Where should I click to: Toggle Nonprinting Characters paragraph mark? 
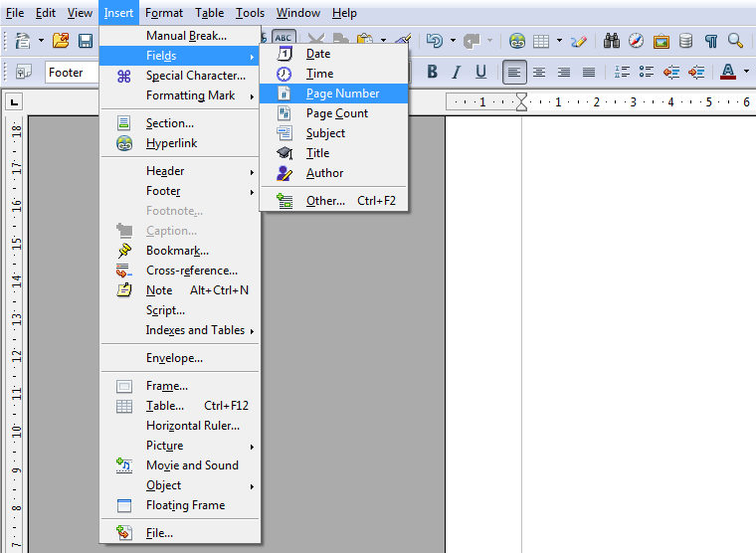click(x=710, y=41)
